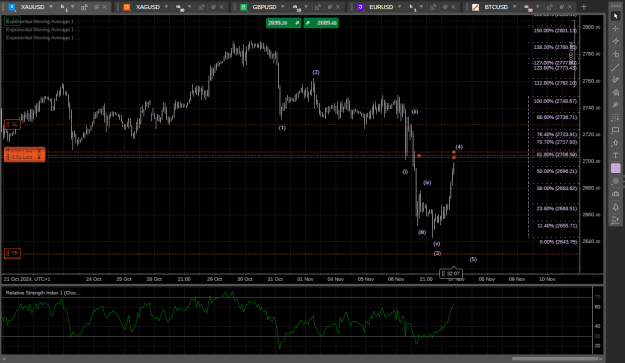
Task: Select the pitchfork fan tool
Action: coord(615,92)
